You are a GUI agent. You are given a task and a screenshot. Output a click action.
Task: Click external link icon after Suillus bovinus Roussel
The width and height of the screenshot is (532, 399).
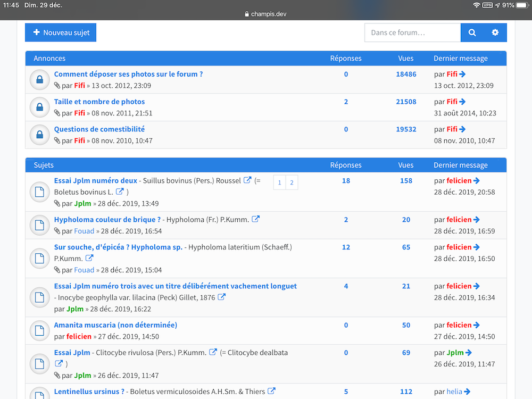click(x=247, y=180)
